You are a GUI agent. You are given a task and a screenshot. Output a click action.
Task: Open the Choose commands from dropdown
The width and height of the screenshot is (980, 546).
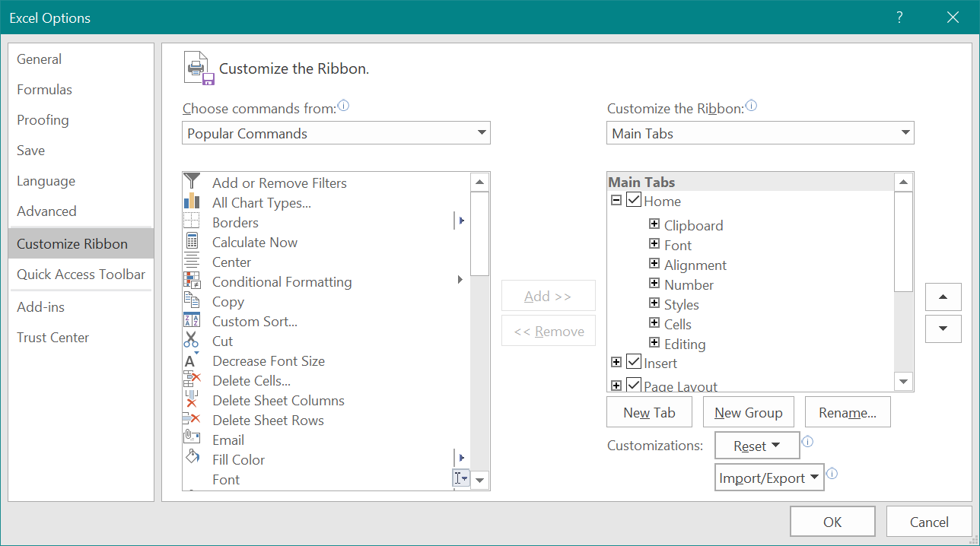click(482, 132)
